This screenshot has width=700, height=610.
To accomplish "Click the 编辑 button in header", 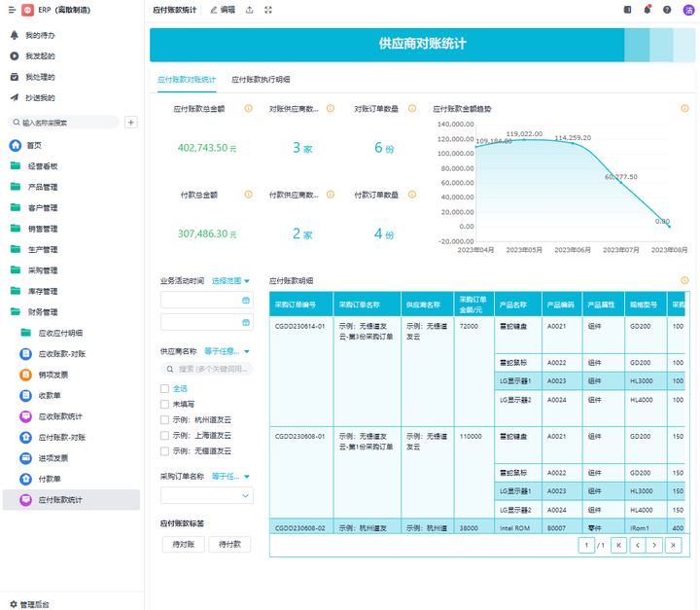I will coord(223,10).
